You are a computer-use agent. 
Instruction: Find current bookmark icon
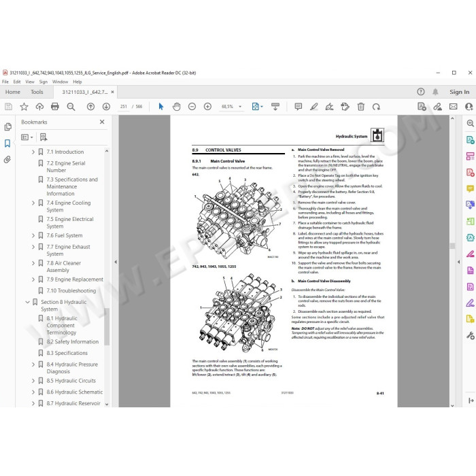pyautogui.click(x=44, y=137)
